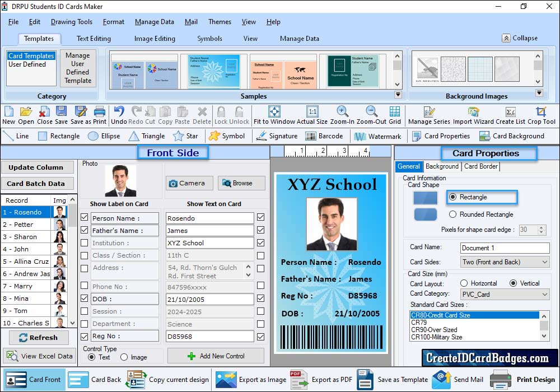Image resolution: width=560 pixels, height=392 pixels.
Task: Click Export as PDF icon
Action: coord(299,380)
